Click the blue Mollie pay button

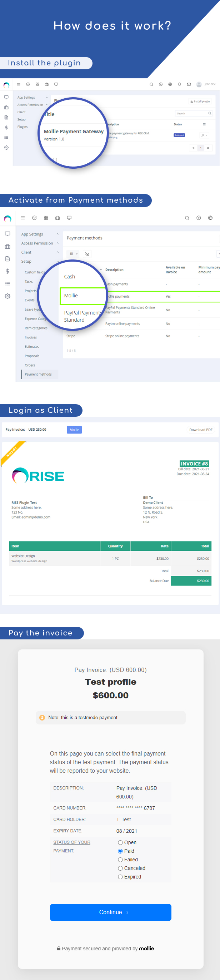(75, 430)
